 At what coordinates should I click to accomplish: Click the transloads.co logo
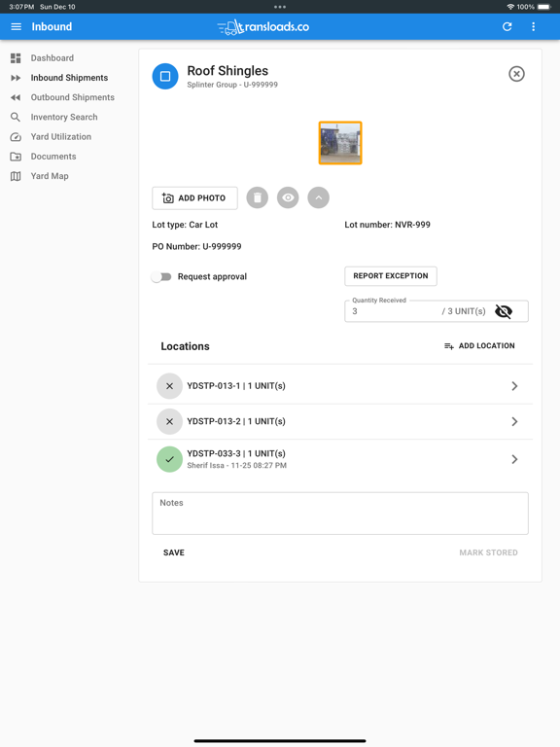[x=262, y=27]
